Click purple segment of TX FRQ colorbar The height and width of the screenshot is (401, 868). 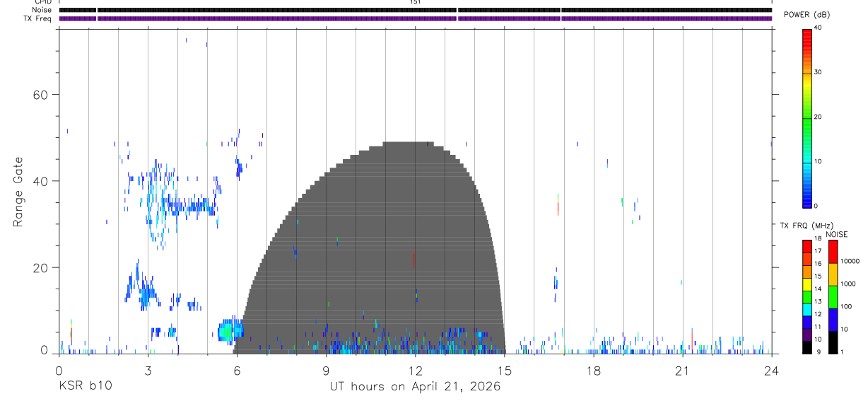pos(807,335)
